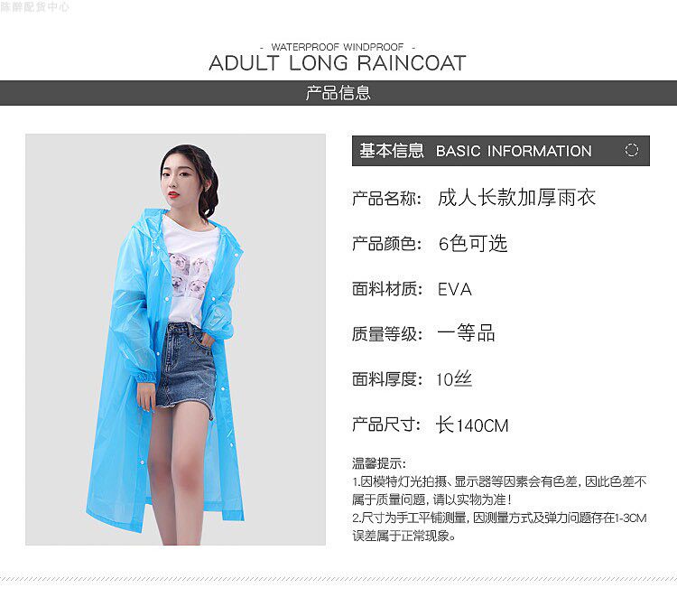Click the WATERPROOF WINDPROOF subtitle text
This screenshot has height=616, width=677.
[x=338, y=47]
